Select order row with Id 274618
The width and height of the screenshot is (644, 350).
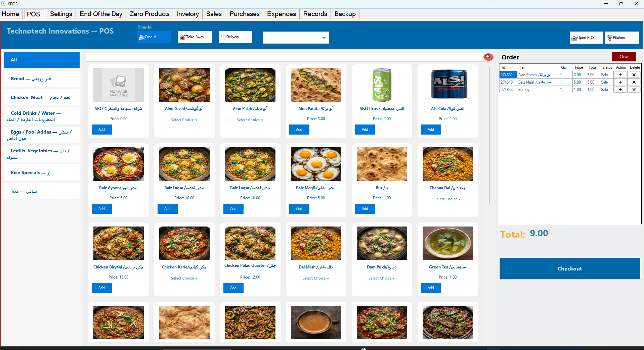(570, 82)
